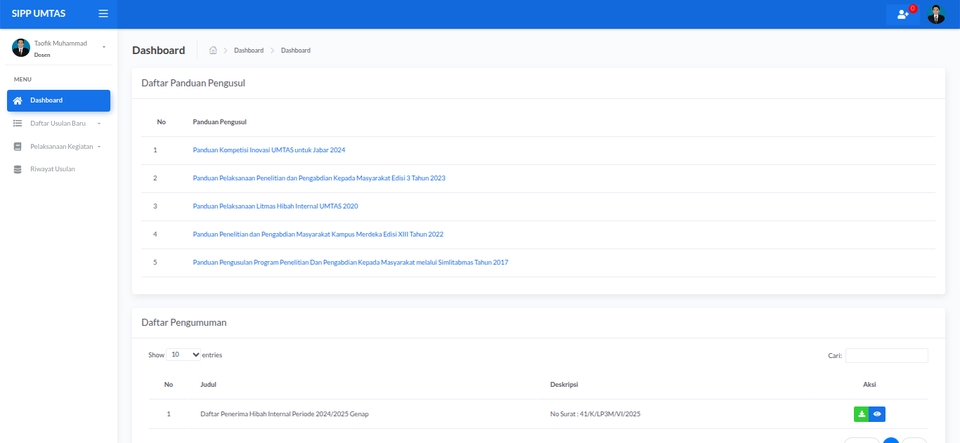The width and height of the screenshot is (960, 443).
Task: Click the profile avatar in top-right corner
Action: [936, 14]
